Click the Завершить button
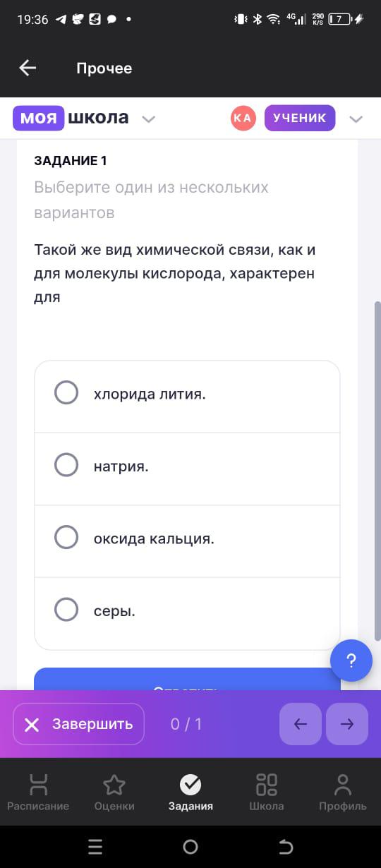 click(78, 724)
